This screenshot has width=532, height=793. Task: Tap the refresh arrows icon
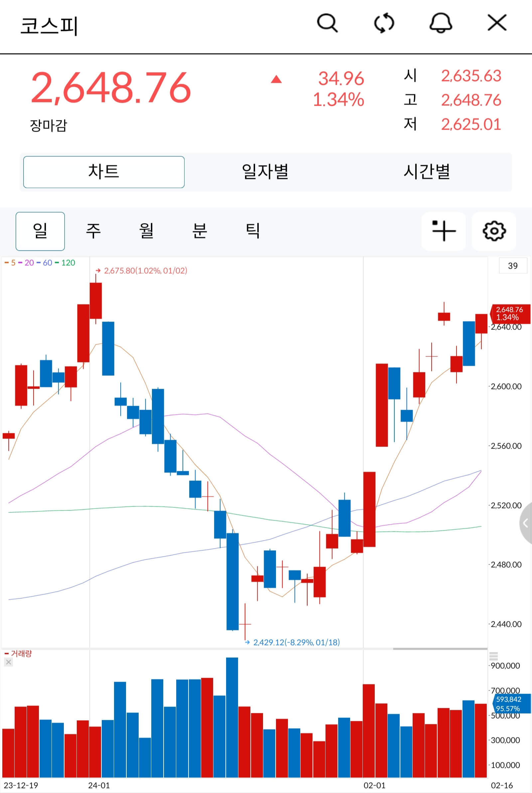click(x=384, y=23)
